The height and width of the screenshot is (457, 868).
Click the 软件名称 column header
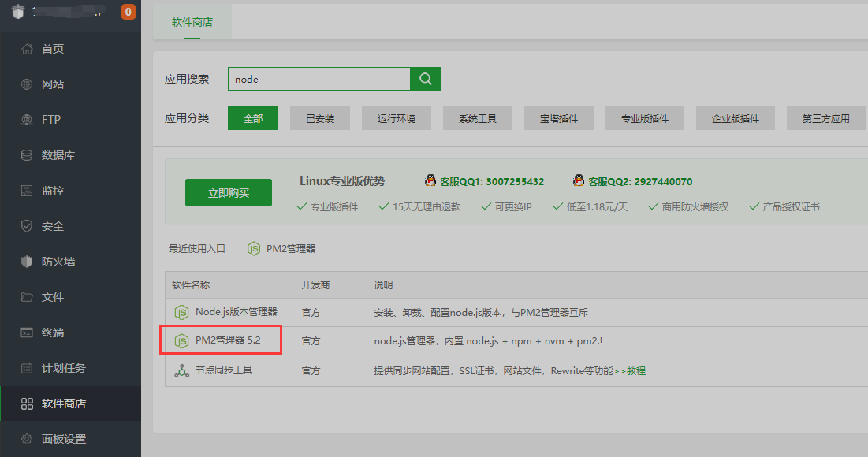pyautogui.click(x=191, y=285)
